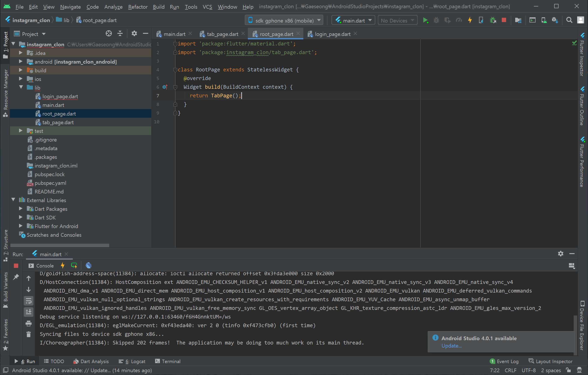Screen dimensions: 588x375
Task: Stop the running app via toolbar red square
Action: (504, 20)
